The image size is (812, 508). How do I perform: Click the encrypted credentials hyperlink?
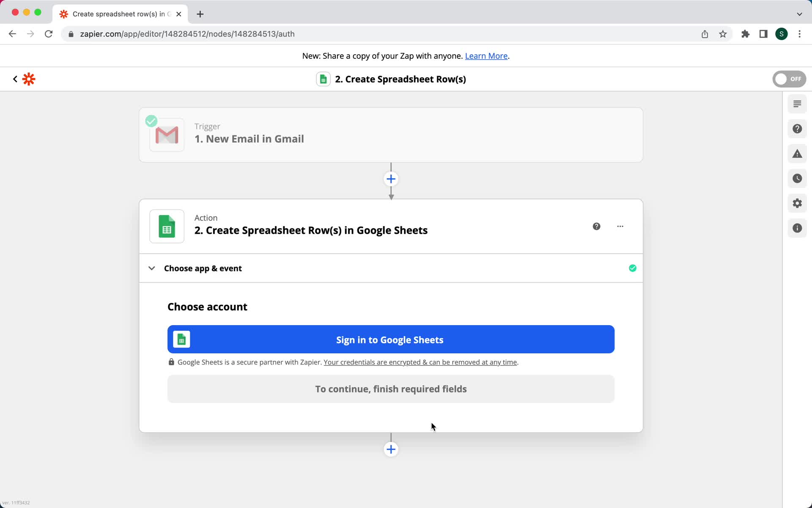(x=420, y=362)
